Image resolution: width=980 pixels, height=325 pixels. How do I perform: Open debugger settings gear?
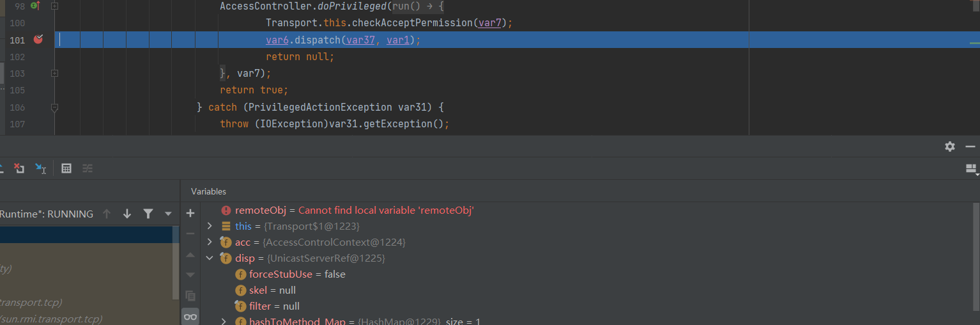[x=950, y=147]
